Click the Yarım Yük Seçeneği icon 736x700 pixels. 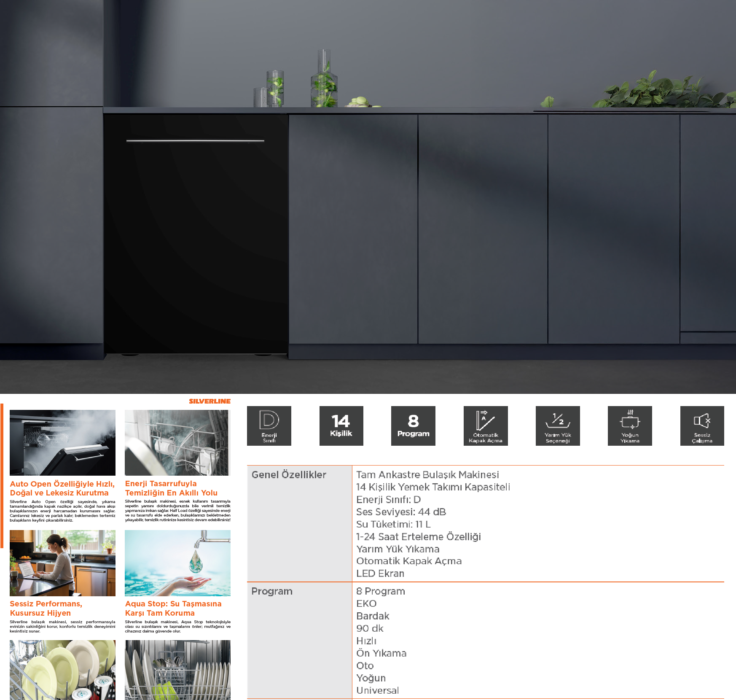557,426
